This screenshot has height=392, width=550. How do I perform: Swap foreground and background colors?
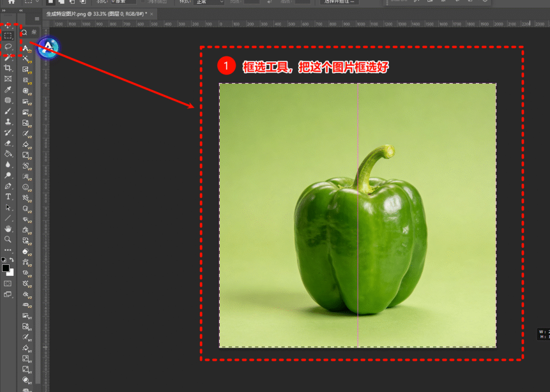(x=12, y=260)
